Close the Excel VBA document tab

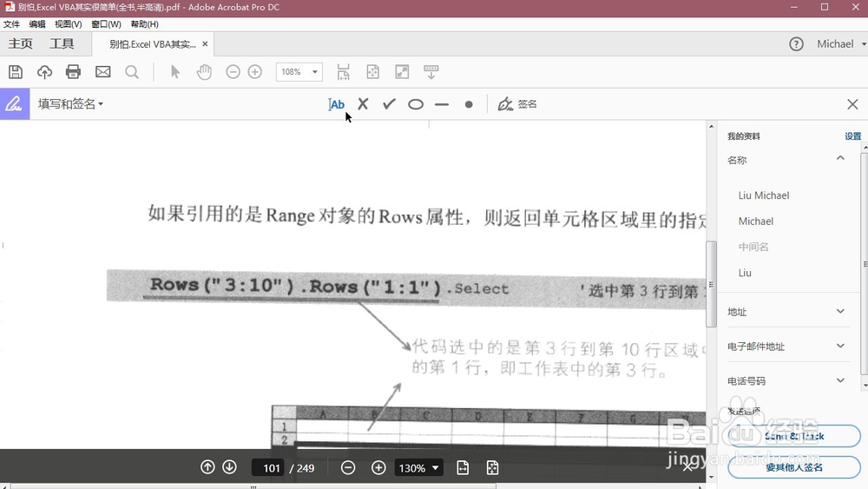(x=205, y=43)
